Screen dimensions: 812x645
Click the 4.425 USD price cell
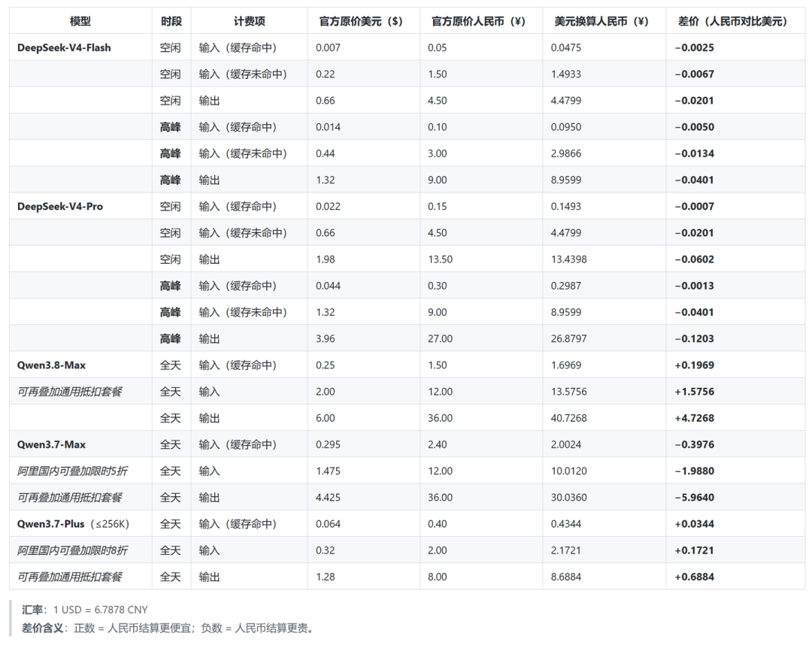pyautogui.click(x=329, y=498)
